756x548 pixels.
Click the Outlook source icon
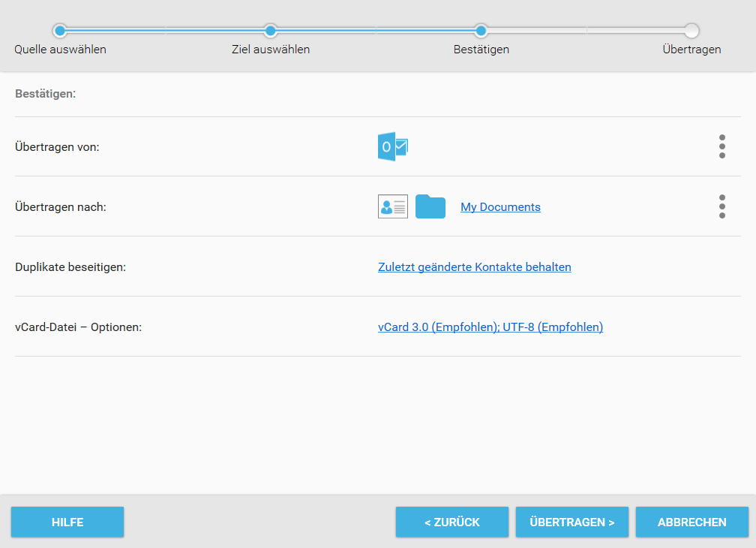pos(393,146)
